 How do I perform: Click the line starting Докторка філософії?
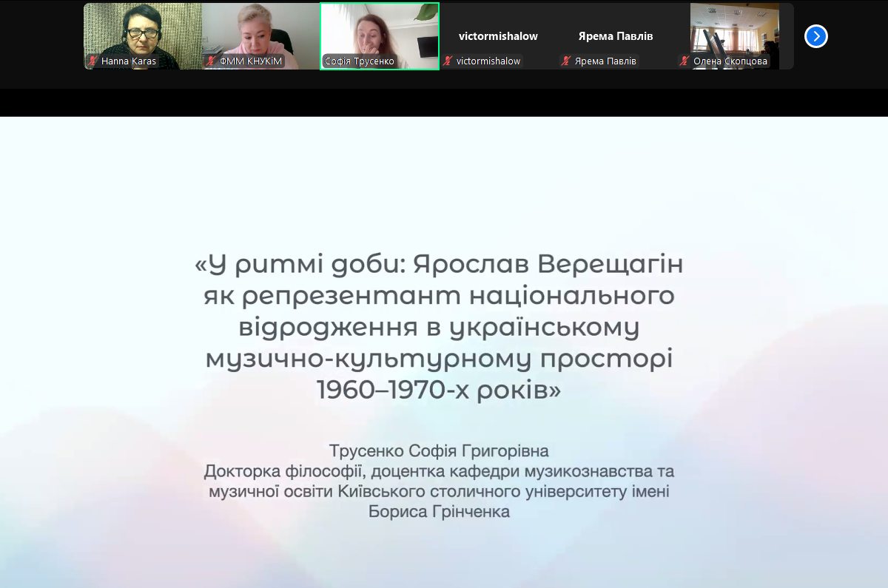[x=439, y=470]
